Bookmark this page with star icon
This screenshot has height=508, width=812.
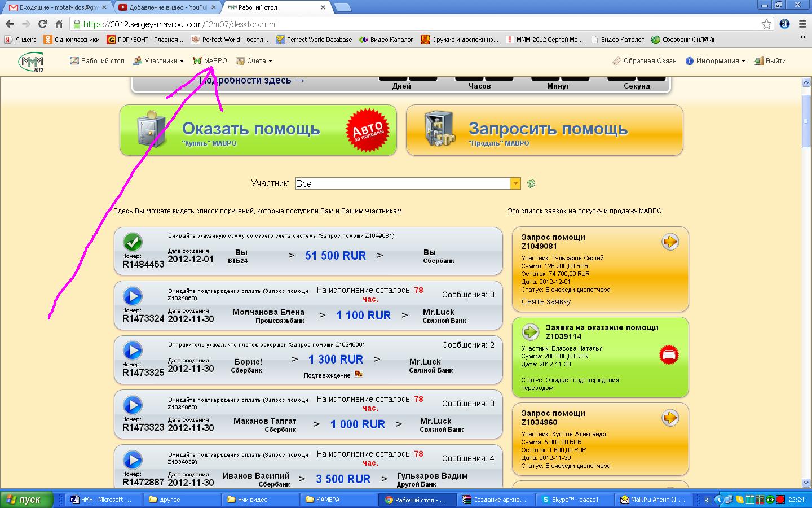click(x=766, y=24)
